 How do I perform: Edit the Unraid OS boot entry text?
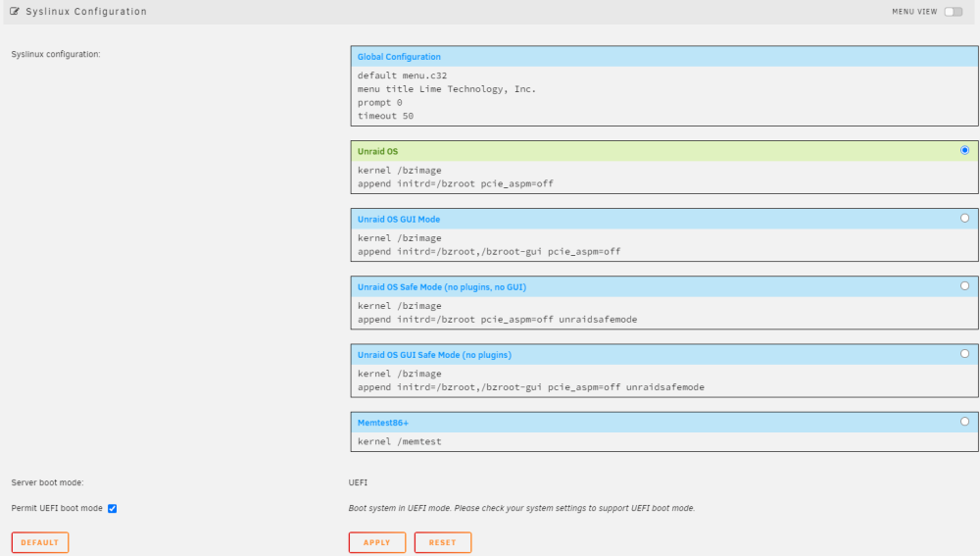(x=664, y=177)
